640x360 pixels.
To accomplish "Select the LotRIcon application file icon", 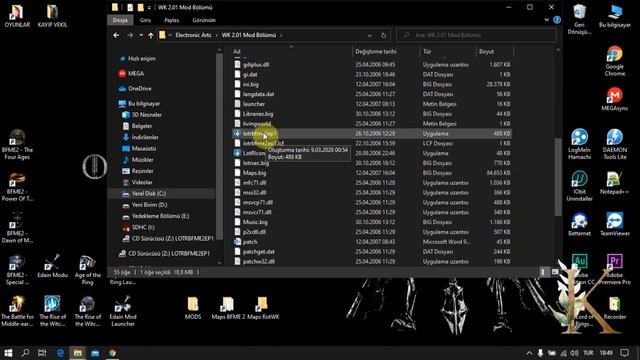I will pyautogui.click(x=237, y=153).
